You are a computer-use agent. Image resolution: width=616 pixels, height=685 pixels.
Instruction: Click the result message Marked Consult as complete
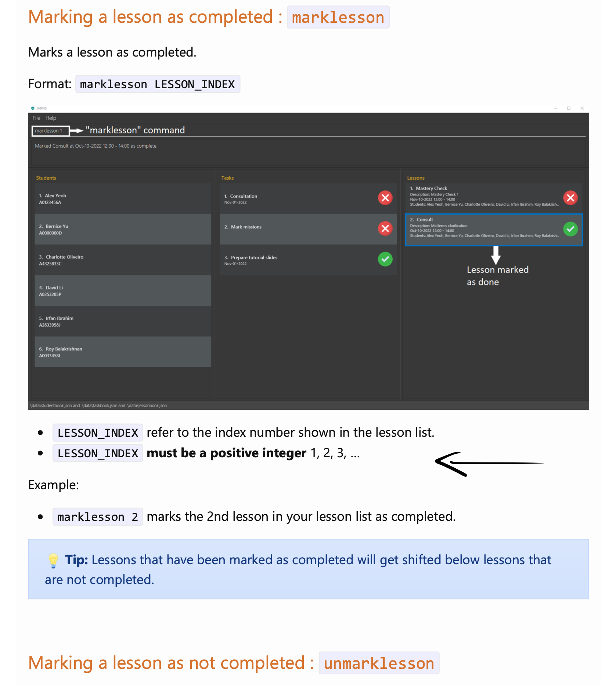tap(96, 146)
